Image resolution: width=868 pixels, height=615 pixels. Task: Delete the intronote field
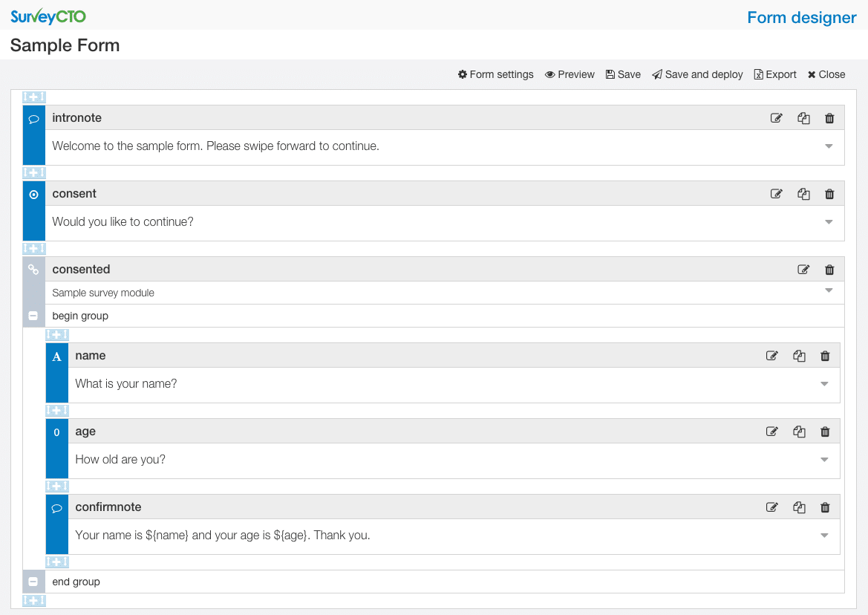point(829,118)
